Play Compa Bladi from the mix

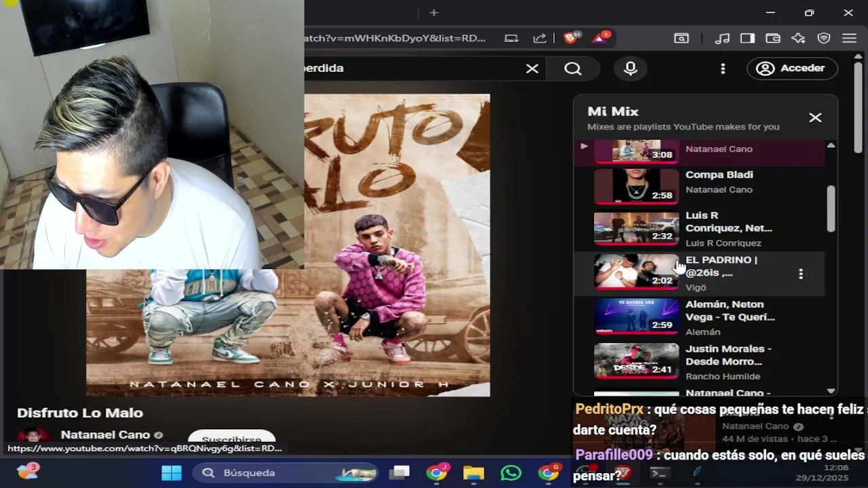coord(719,175)
